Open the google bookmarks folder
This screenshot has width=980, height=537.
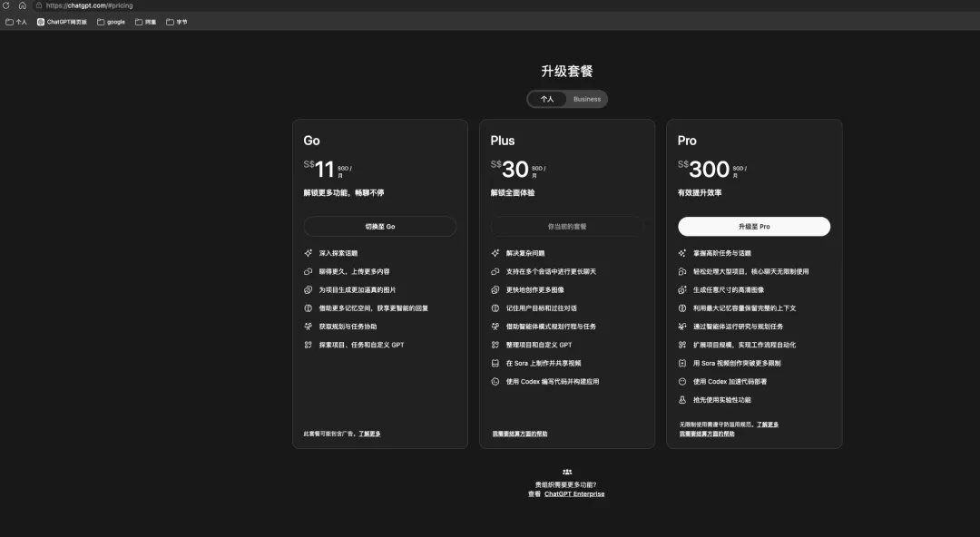click(x=111, y=22)
